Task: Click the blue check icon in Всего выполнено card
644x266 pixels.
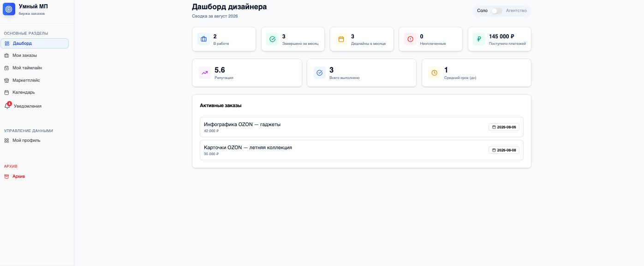Action: coord(320,73)
